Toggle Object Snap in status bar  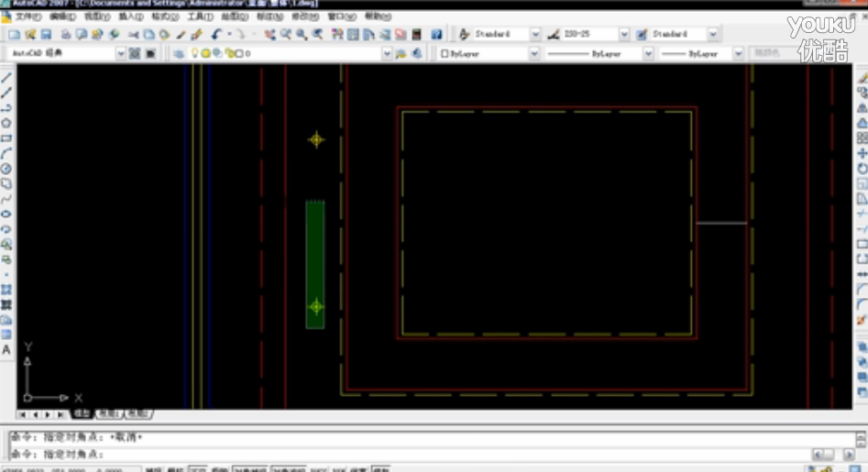pyautogui.click(x=249, y=469)
